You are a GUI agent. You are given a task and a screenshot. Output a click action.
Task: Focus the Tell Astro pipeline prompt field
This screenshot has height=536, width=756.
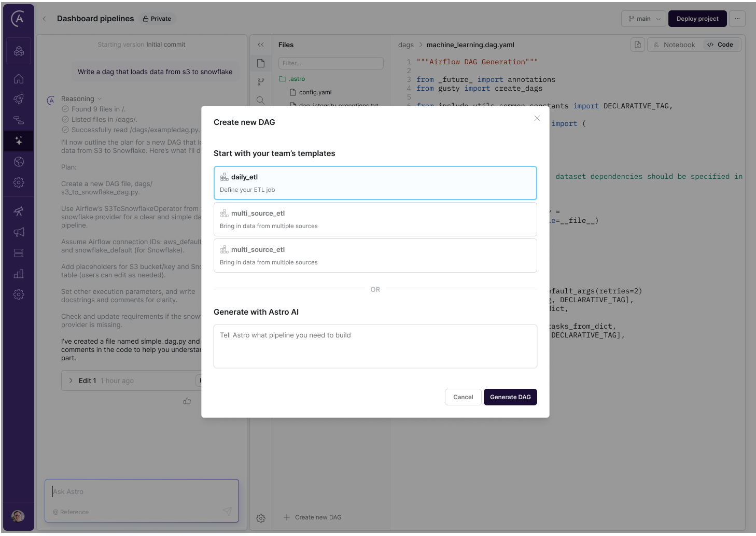(375, 346)
